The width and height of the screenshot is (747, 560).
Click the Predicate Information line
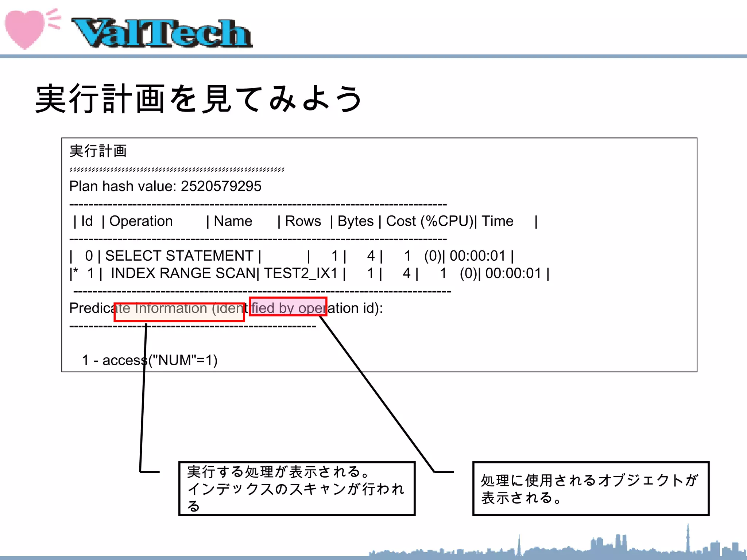(x=226, y=308)
